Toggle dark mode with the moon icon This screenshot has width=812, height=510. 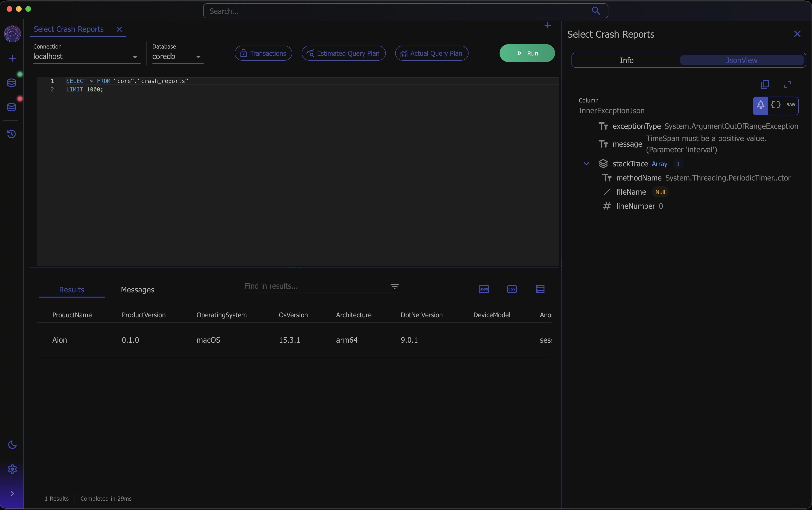coord(12,445)
